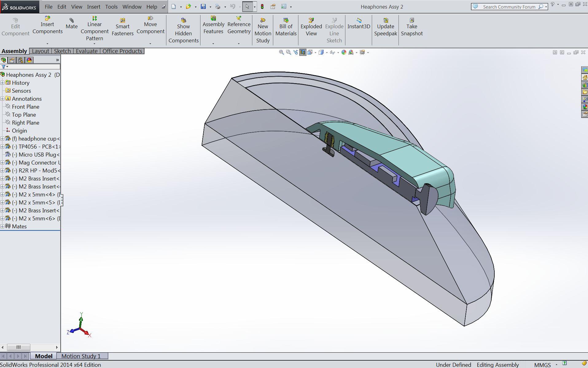
Task: Select the Origin item
Action: (x=19, y=130)
